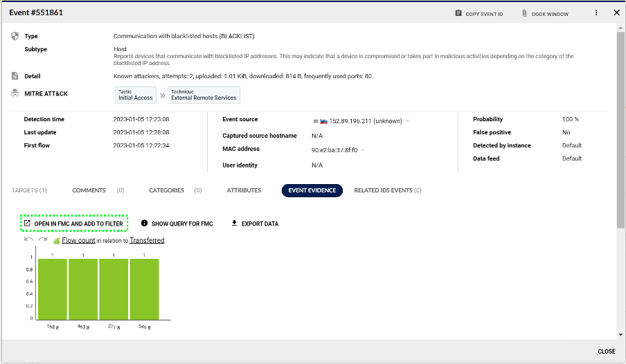This screenshot has width=626, height=364.
Task: Open the three-dot more options menu
Action: pyautogui.click(x=596, y=12)
